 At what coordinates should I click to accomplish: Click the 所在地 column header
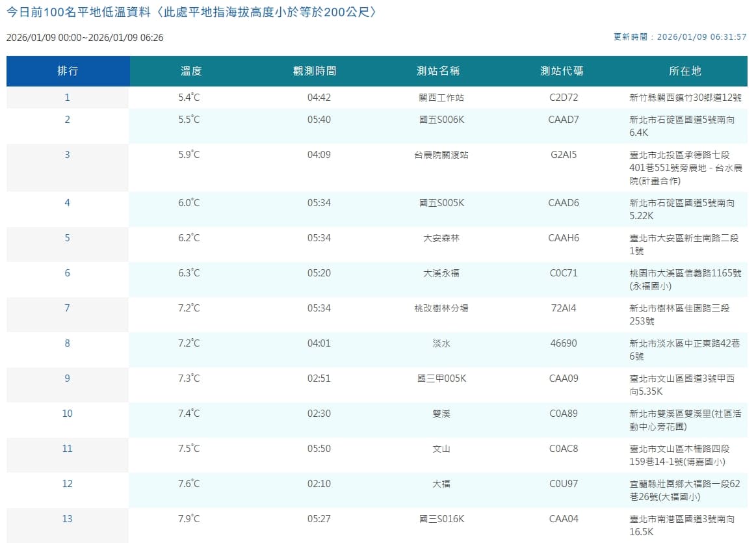pos(685,71)
